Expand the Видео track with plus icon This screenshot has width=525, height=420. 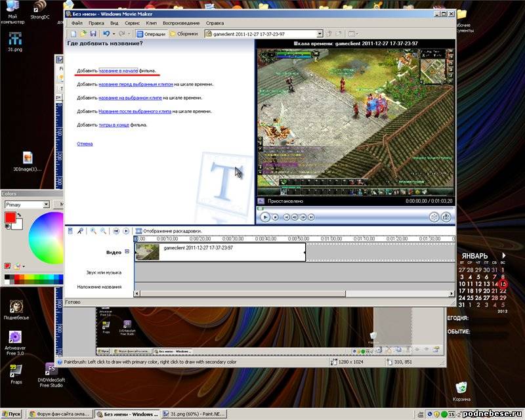[127, 251]
